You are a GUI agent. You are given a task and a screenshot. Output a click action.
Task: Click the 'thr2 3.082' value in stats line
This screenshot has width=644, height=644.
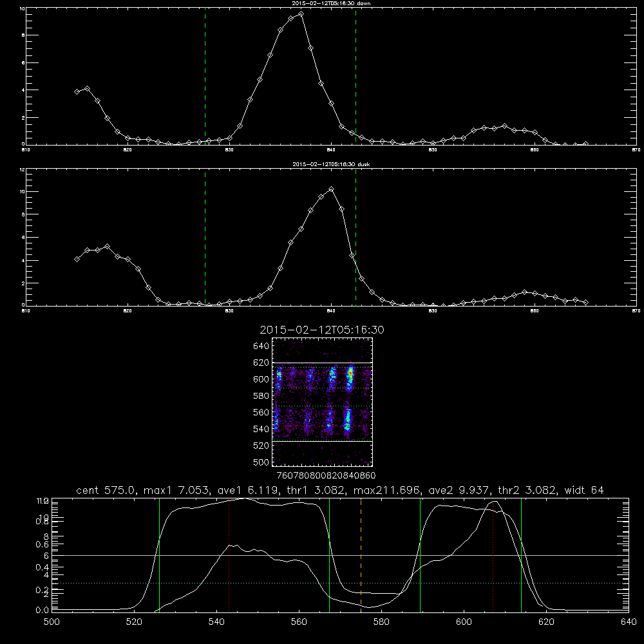click(527, 490)
